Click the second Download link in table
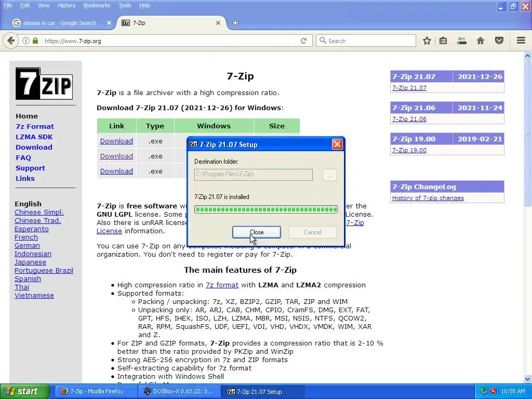This screenshot has width=532, height=399. click(116, 156)
